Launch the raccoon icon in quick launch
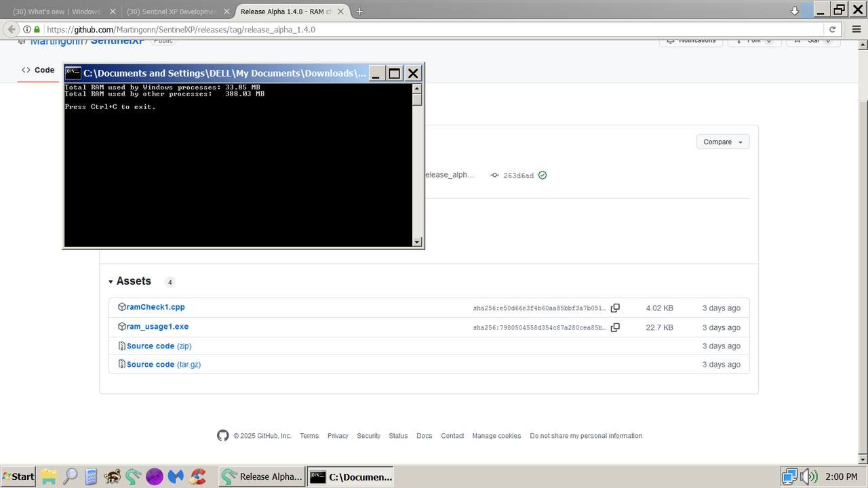The height and width of the screenshot is (488, 868). (113, 476)
